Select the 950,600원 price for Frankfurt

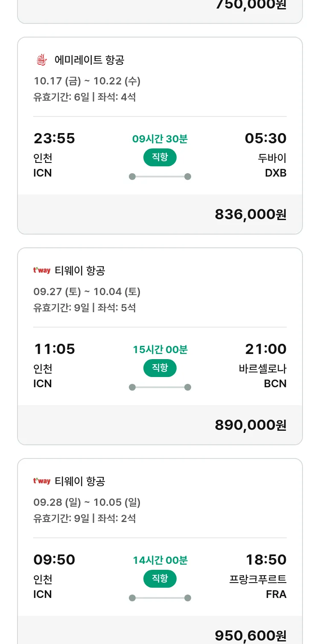(x=250, y=635)
